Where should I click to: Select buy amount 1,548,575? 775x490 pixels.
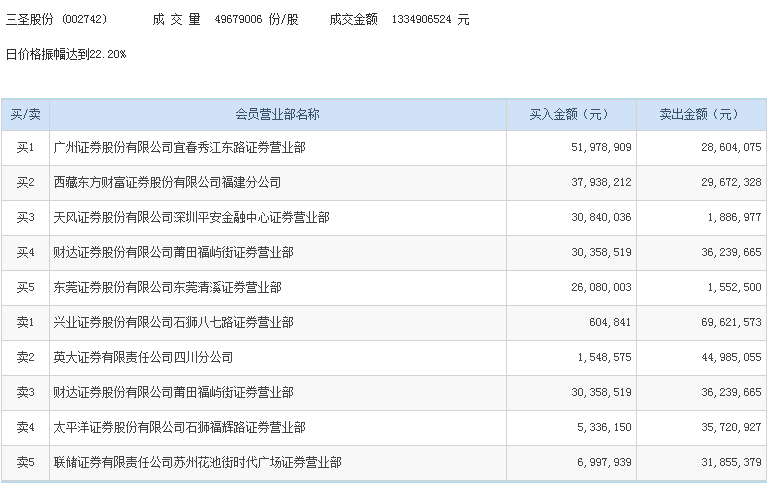[604, 357]
